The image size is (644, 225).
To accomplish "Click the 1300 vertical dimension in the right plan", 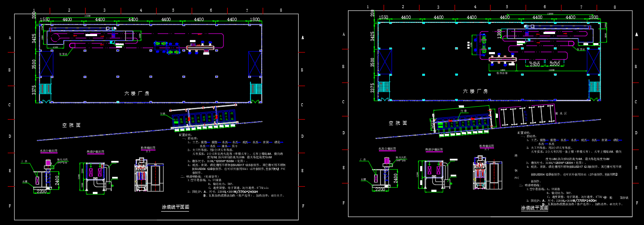I will (499, 34).
